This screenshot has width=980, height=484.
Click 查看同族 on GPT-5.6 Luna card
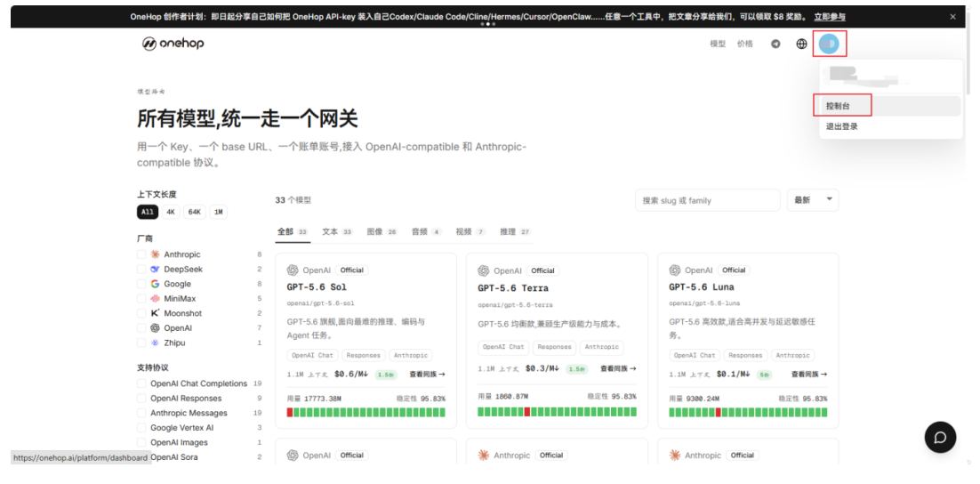click(x=809, y=374)
